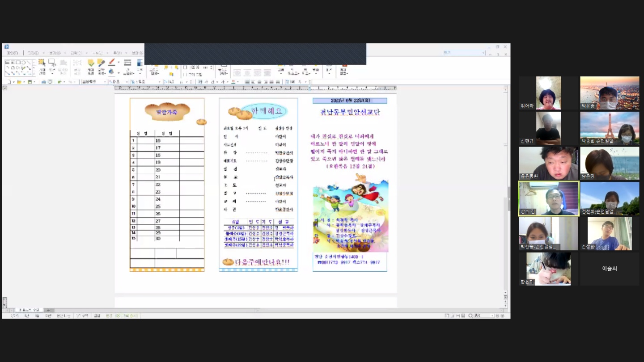Open the Insert menu
This screenshot has width=644, height=362.
coord(76,53)
